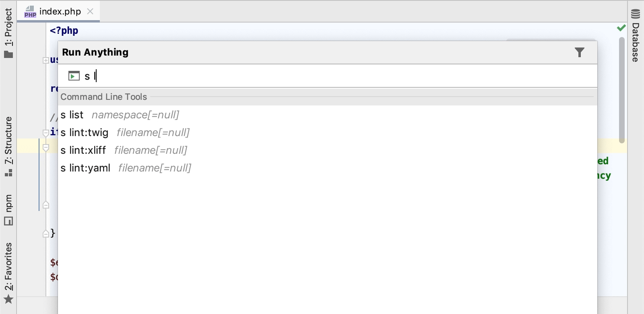Run the s lint:yaml command

click(x=85, y=168)
